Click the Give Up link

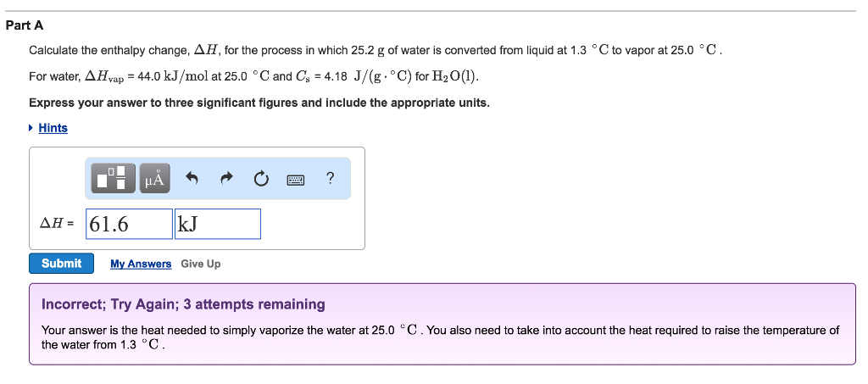click(200, 264)
